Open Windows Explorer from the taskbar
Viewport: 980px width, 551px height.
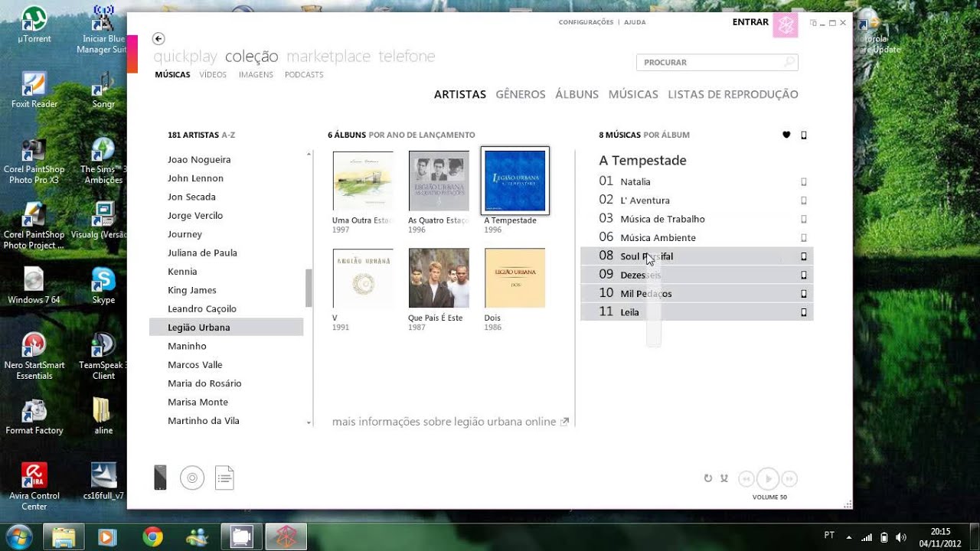[x=64, y=536]
